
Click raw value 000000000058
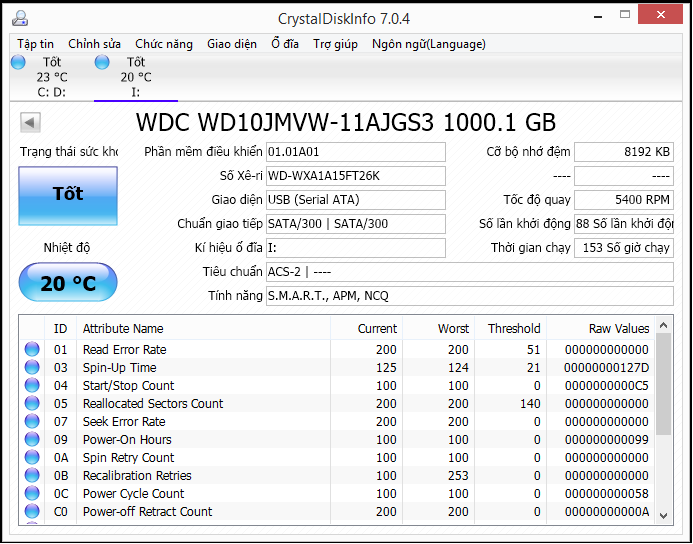click(606, 494)
